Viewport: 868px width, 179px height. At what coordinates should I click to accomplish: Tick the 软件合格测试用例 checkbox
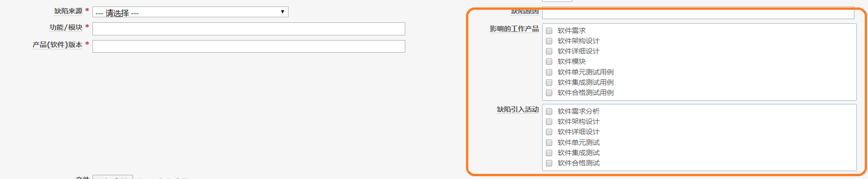(x=549, y=93)
